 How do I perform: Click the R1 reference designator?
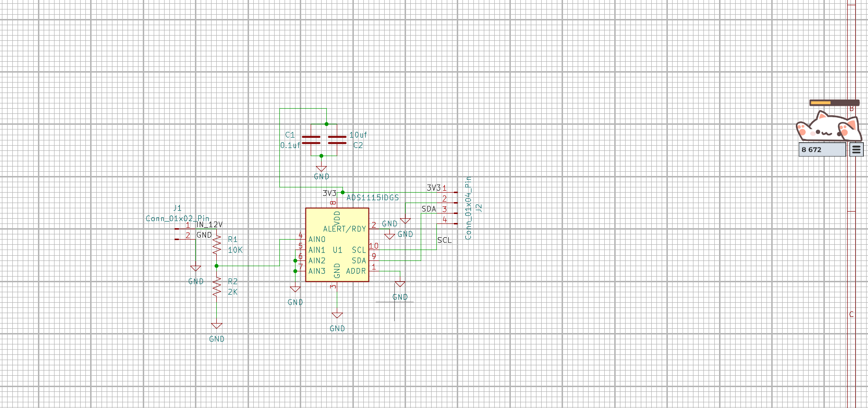pyautogui.click(x=232, y=240)
